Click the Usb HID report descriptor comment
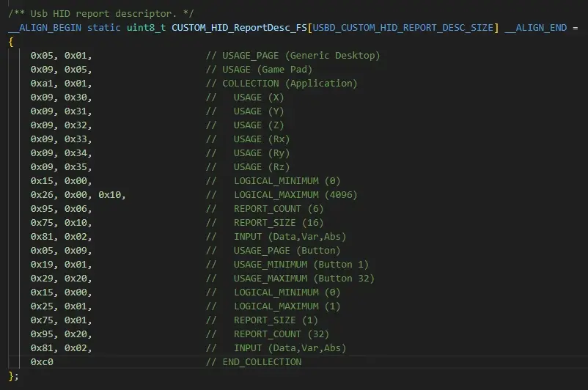588x390 pixels. tap(100, 13)
